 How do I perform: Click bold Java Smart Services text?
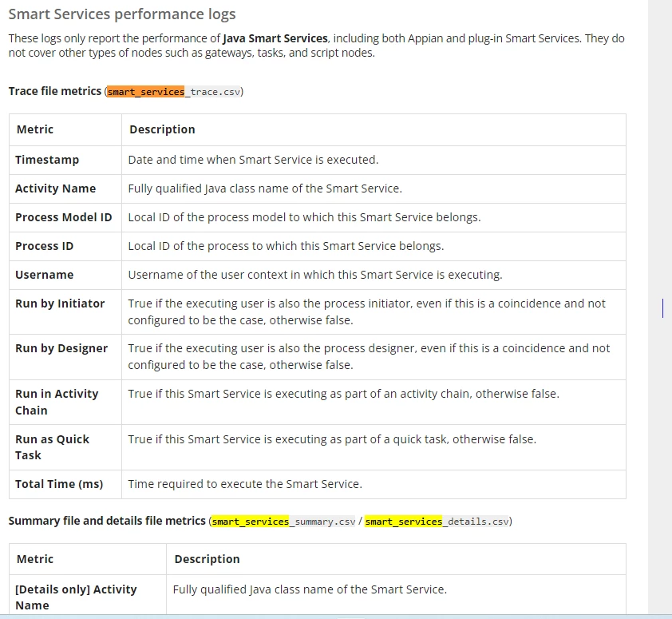275,38
